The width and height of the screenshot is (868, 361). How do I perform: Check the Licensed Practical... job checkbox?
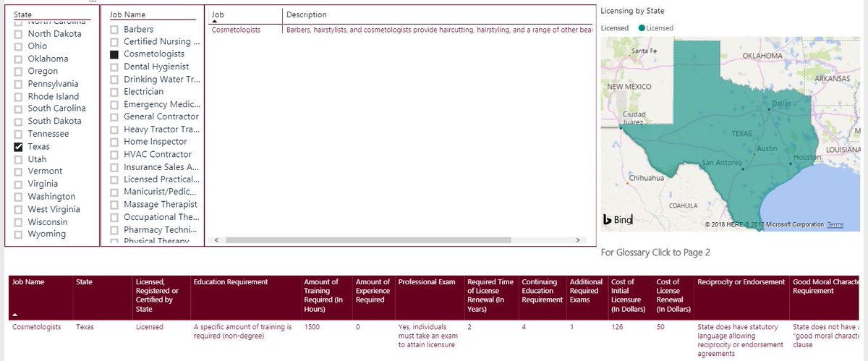(x=114, y=179)
